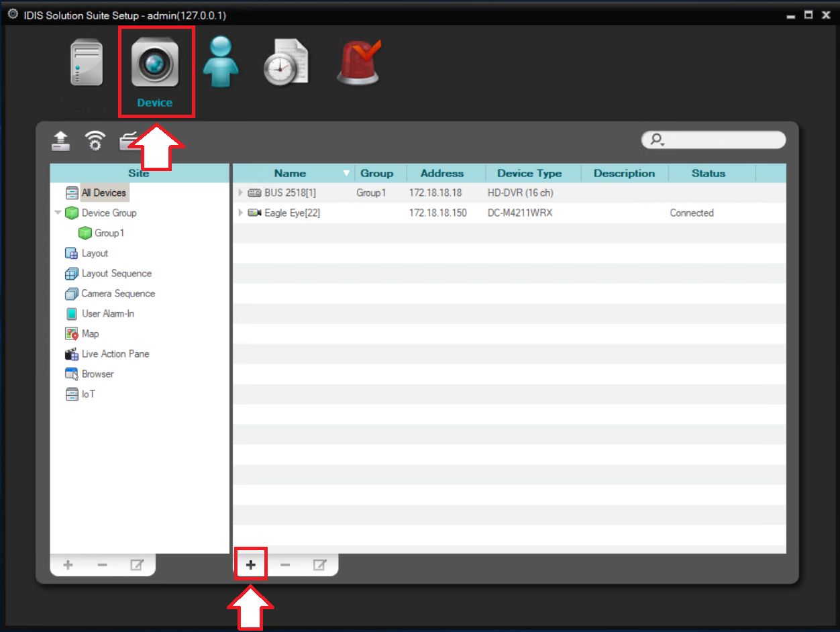This screenshot has height=632, width=840.
Task: Sort by the Device Type column header
Action: pyautogui.click(x=529, y=173)
